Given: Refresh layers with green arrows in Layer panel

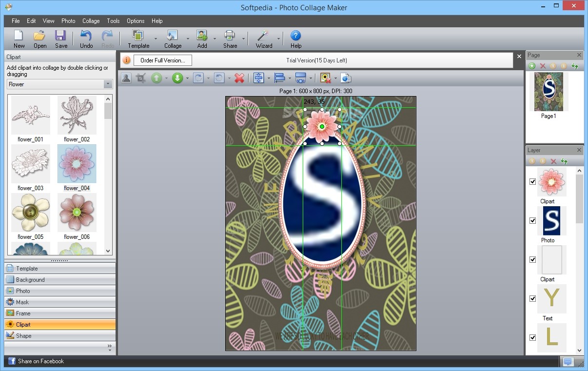Looking at the screenshot, I should pos(564,161).
